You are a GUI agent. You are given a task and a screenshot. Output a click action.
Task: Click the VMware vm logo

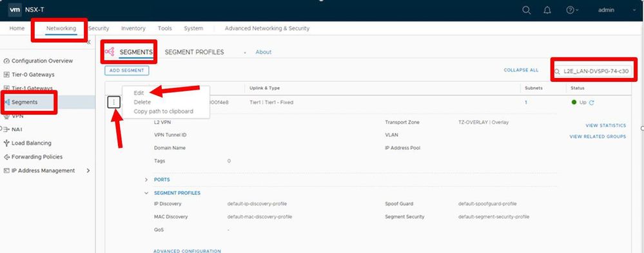click(15, 10)
